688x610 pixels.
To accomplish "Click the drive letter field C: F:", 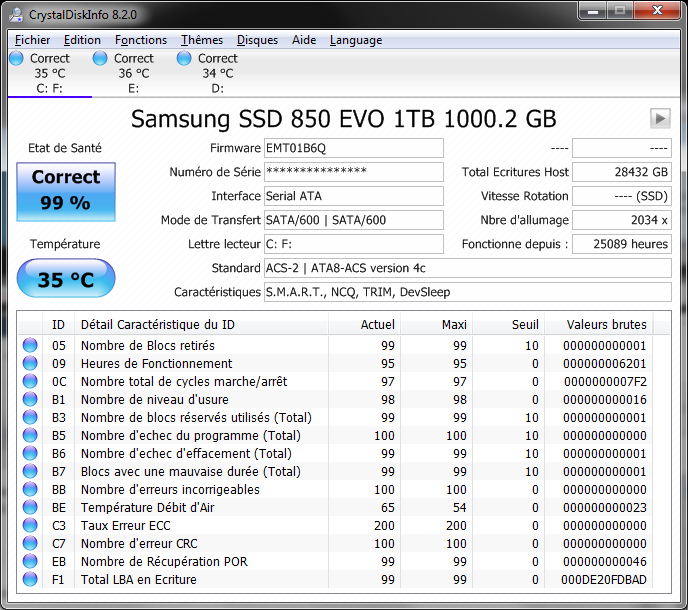I will (354, 244).
